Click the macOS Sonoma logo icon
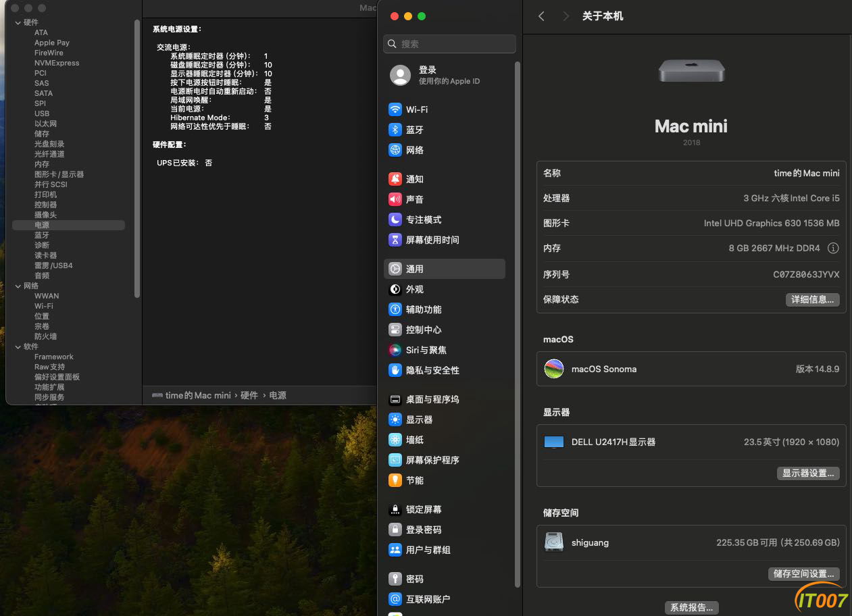The height and width of the screenshot is (616, 852). 554,369
